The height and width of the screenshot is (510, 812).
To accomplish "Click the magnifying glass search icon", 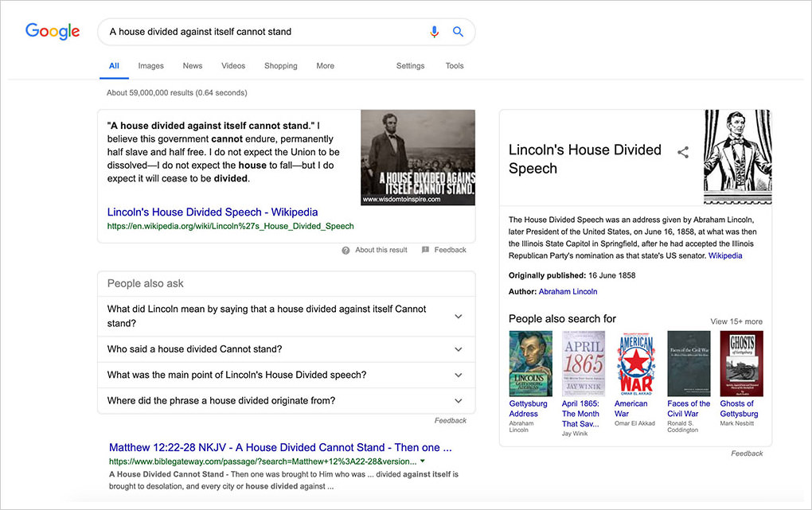I will click(458, 32).
